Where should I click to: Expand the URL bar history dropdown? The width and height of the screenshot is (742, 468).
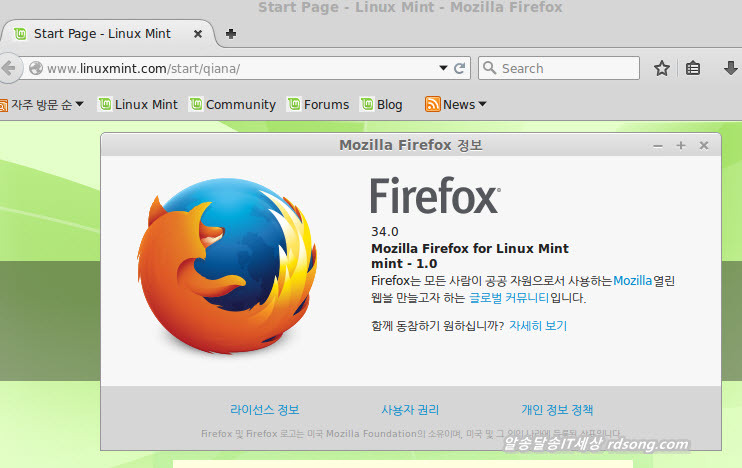pyautogui.click(x=443, y=68)
